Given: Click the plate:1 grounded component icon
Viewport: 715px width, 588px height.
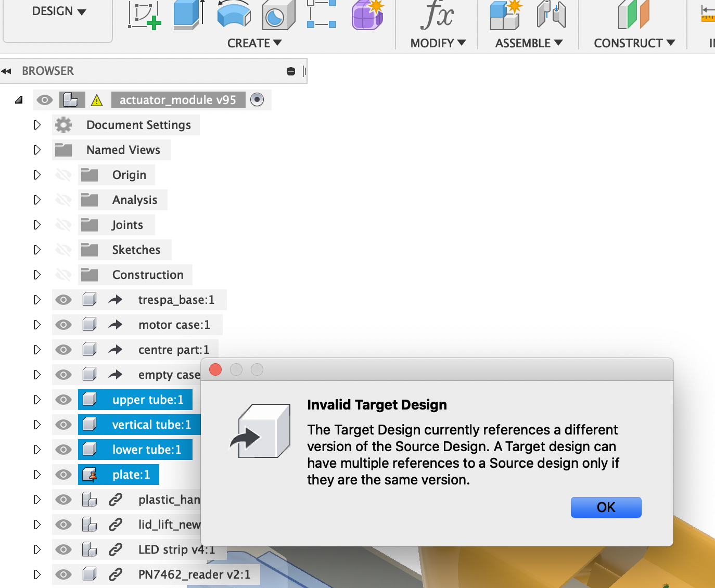Looking at the screenshot, I should tap(90, 475).
